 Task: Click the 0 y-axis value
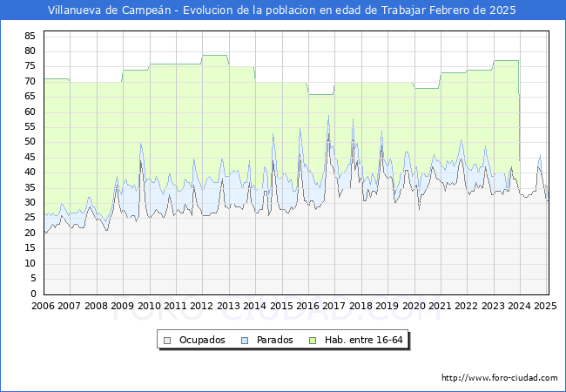coord(33,294)
